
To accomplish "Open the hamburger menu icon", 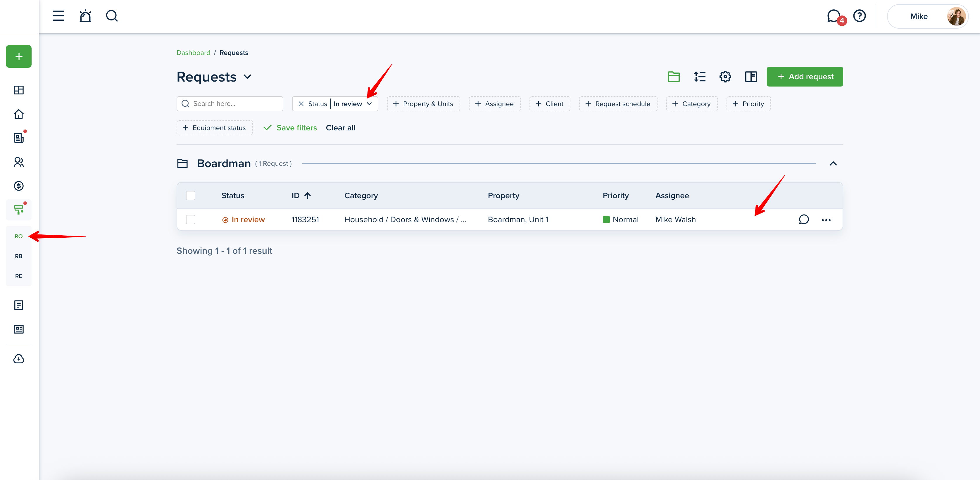I will (58, 16).
